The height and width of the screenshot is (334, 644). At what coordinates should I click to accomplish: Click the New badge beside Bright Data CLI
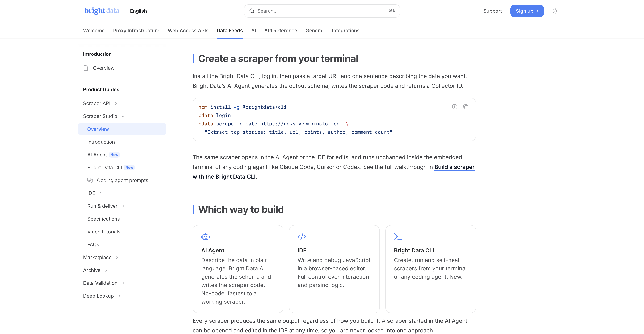point(129,167)
